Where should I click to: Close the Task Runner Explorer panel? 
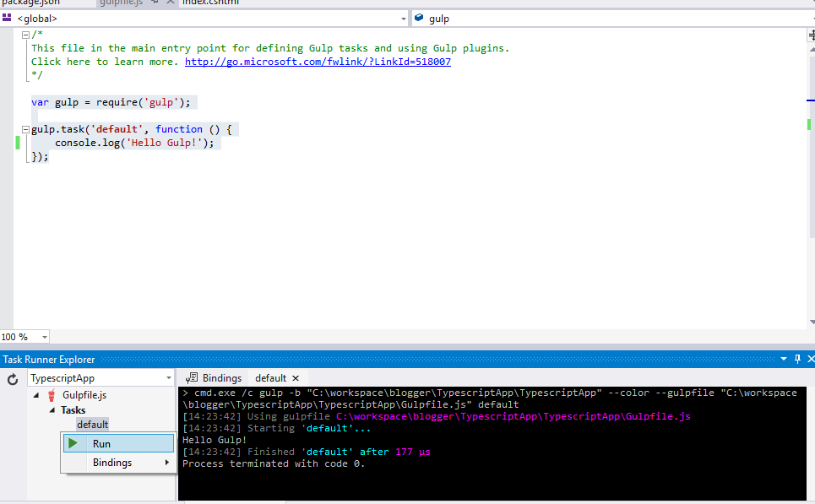click(809, 360)
